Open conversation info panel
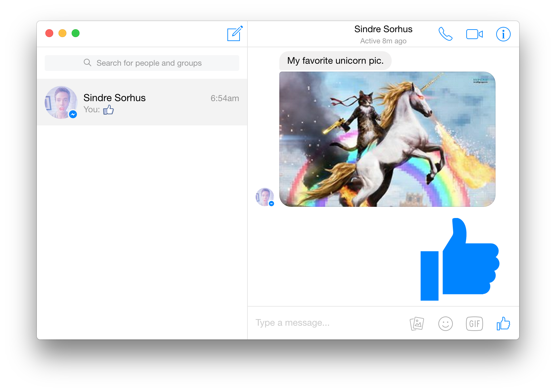 point(503,34)
